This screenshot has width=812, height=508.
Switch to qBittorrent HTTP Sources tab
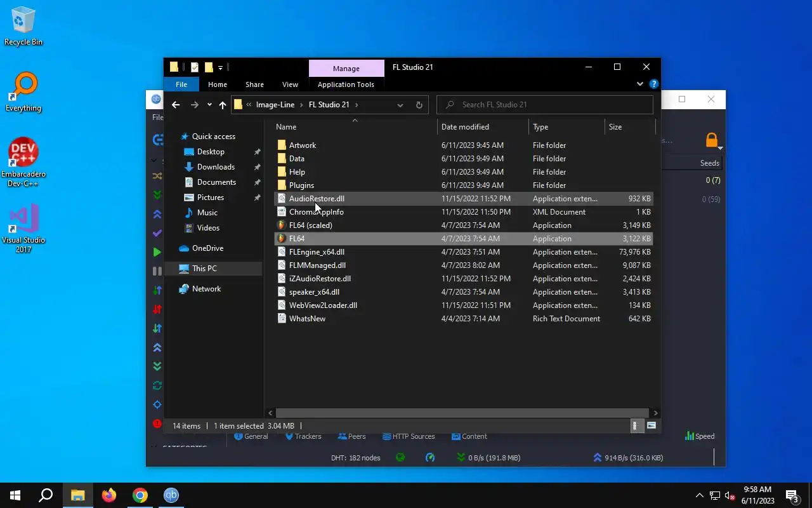409,436
